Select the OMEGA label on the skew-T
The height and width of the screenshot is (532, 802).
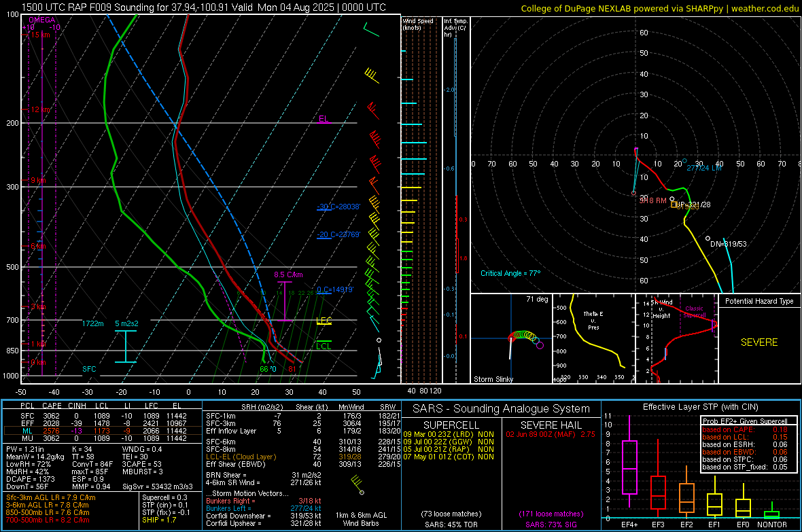42,20
